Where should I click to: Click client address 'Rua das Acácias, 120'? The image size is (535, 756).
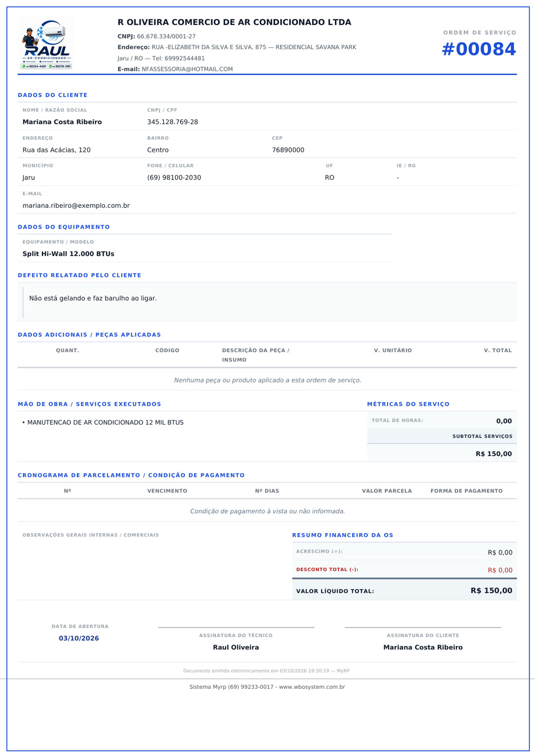[x=56, y=150]
